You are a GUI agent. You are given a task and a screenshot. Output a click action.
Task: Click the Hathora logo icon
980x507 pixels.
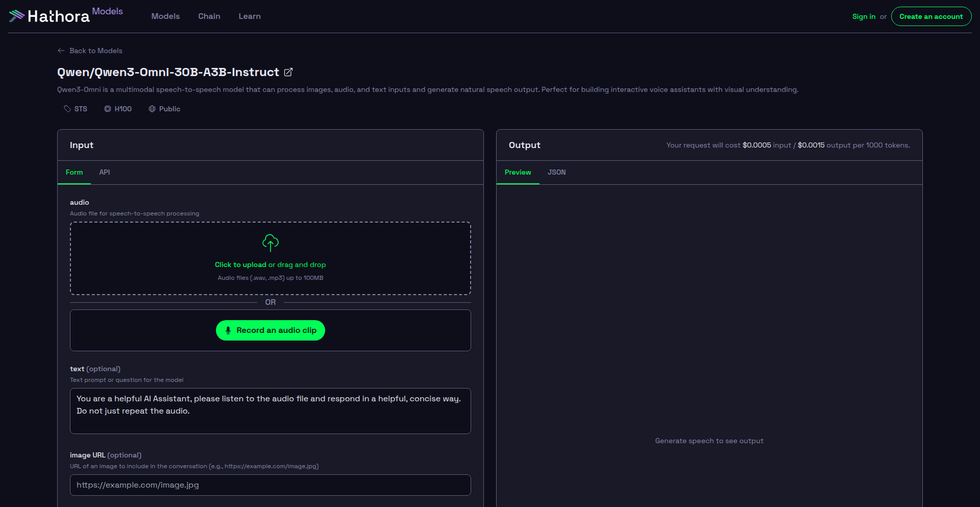16,16
